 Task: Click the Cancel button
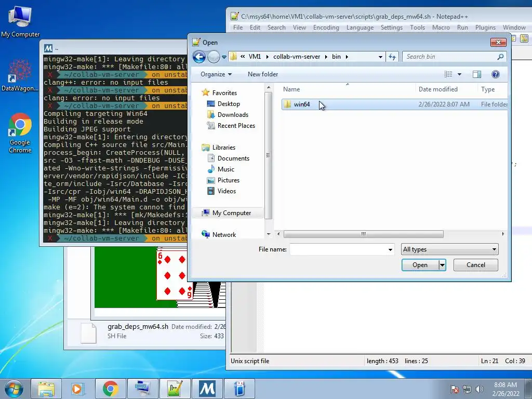[x=476, y=265]
